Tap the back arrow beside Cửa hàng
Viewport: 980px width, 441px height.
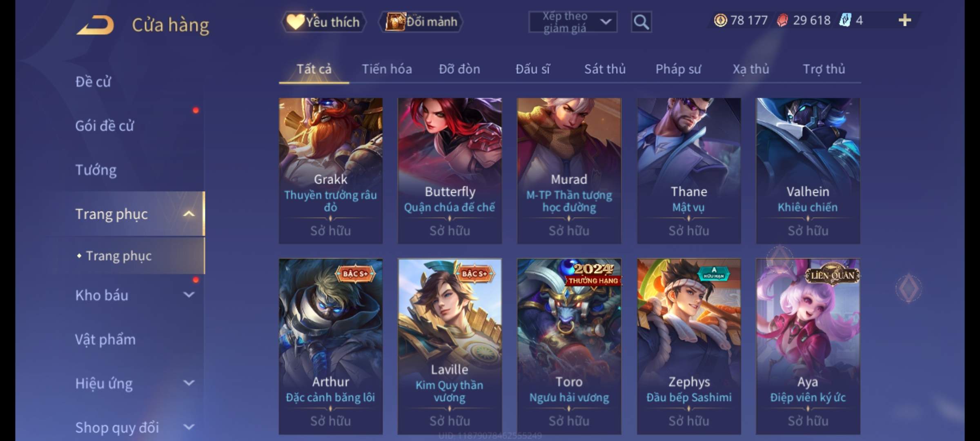[96, 25]
